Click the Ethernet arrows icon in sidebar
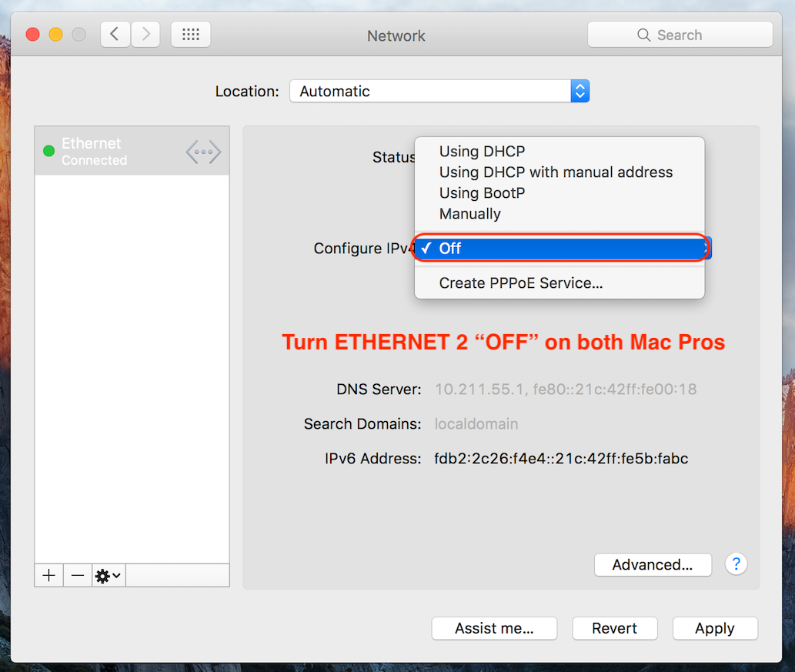Viewport: 795px width, 672px height. (x=203, y=152)
